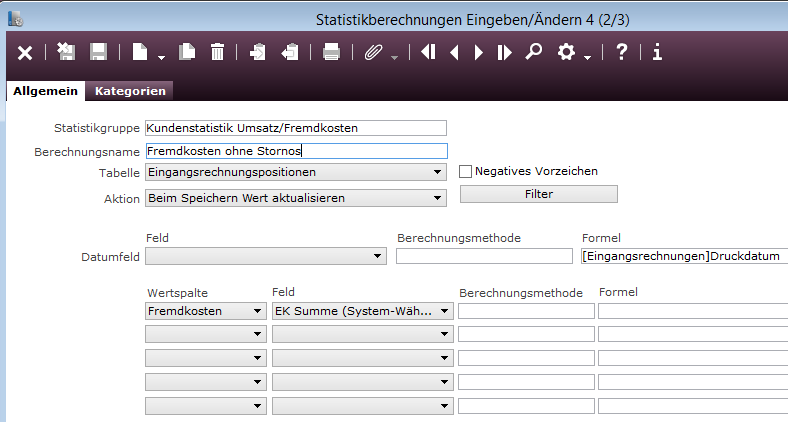Select the Allgemein tab
Viewport: 788px width, 422px height.
tap(45, 91)
